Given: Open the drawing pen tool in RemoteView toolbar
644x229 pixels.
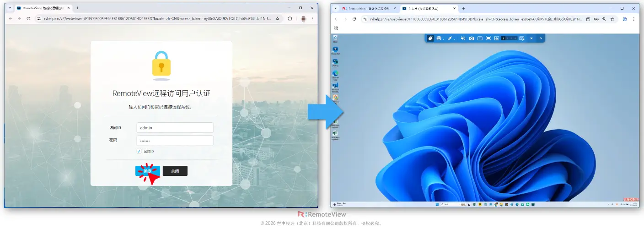Looking at the screenshot, I should [x=450, y=38].
